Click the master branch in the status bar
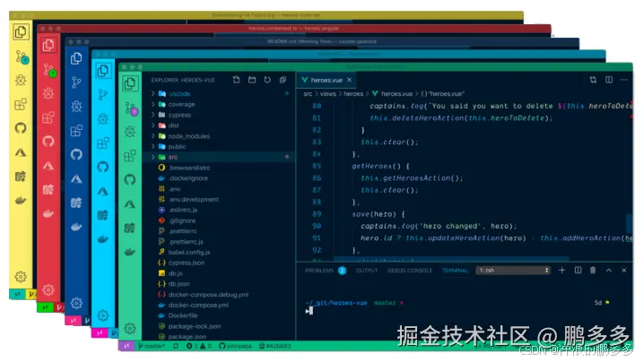644x362 pixels. [x=153, y=346]
